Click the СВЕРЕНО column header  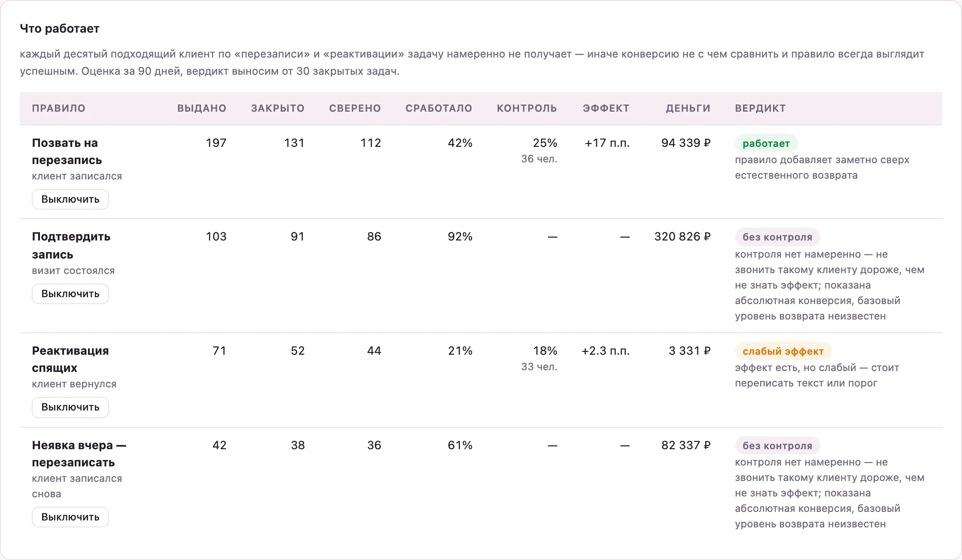(355, 108)
